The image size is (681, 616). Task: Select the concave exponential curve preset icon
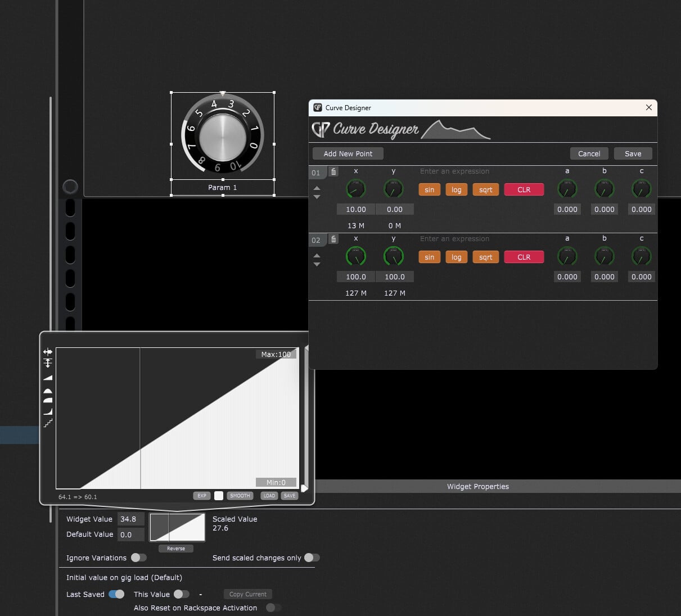click(x=48, y=411)
